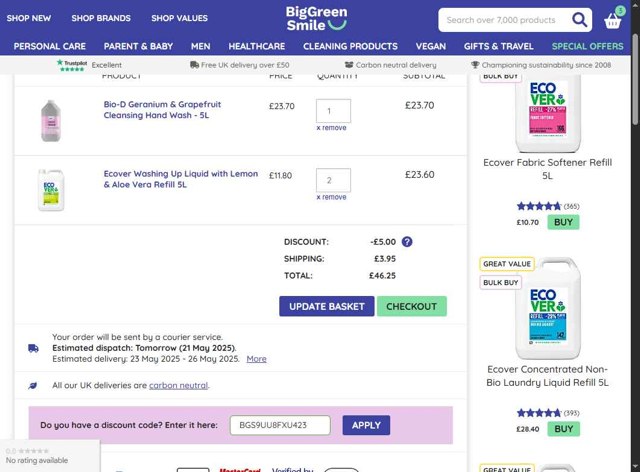Open SPECIAL OFFERS category
Image resolution: width=640 pixels, height=472 pixels.
pyautogui.click(x=587, y=47)
